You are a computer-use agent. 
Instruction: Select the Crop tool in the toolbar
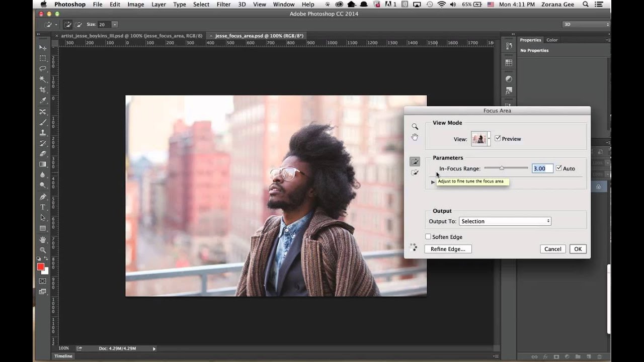click(43, 89)
